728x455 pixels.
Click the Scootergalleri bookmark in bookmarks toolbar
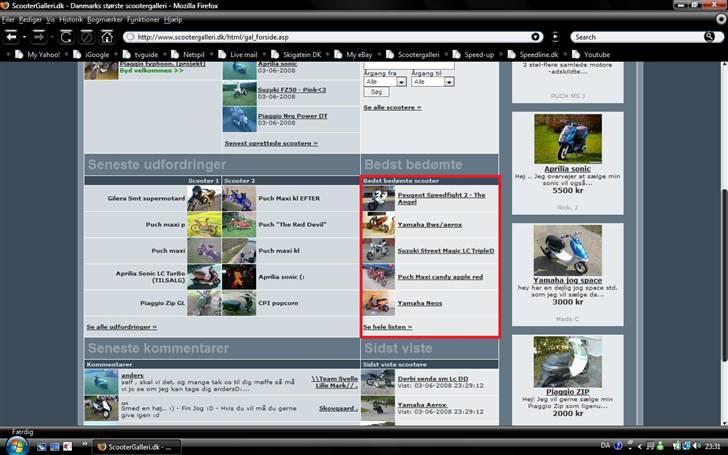(424, 54)
